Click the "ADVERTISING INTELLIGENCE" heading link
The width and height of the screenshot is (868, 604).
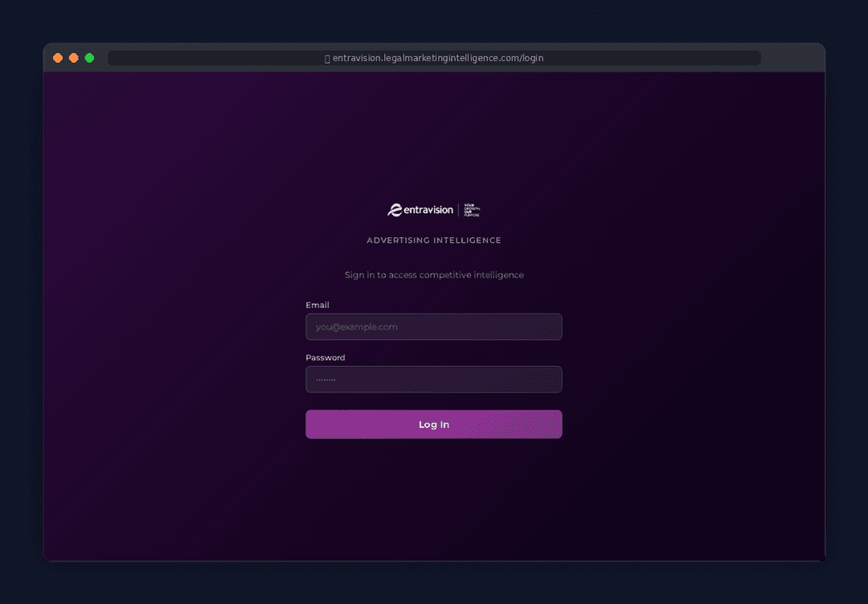click(x=434, y=240)
